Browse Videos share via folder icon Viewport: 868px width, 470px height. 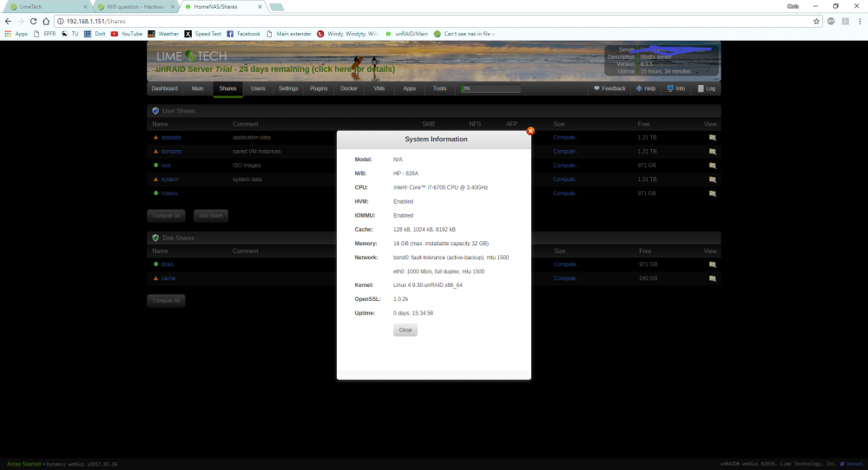click(x=713, y=193)
